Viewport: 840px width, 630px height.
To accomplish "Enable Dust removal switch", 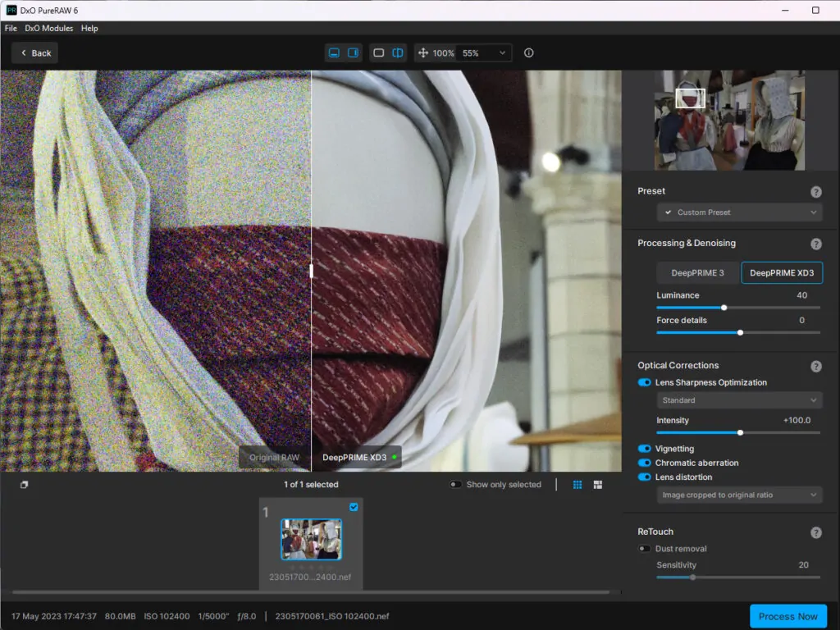I will (645, 549).
